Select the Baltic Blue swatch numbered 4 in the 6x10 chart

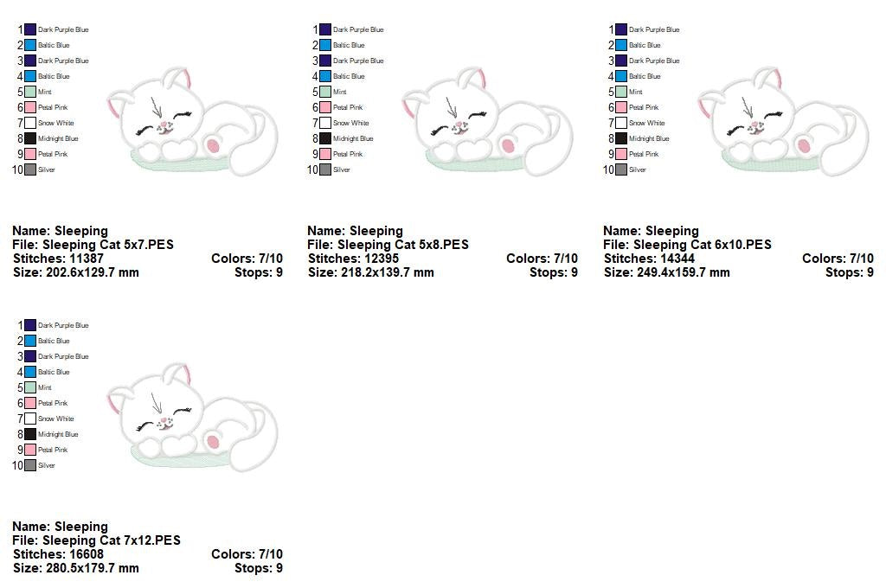620,75
